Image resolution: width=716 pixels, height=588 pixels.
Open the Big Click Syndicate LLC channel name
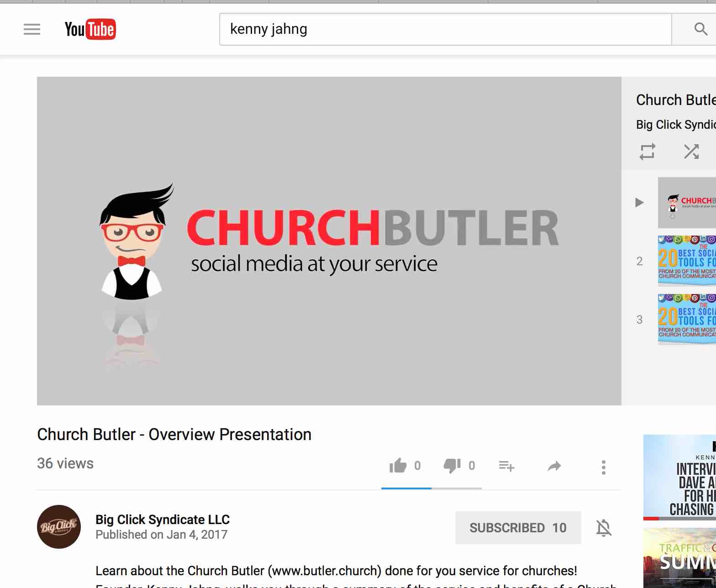[x=163, y=520]
